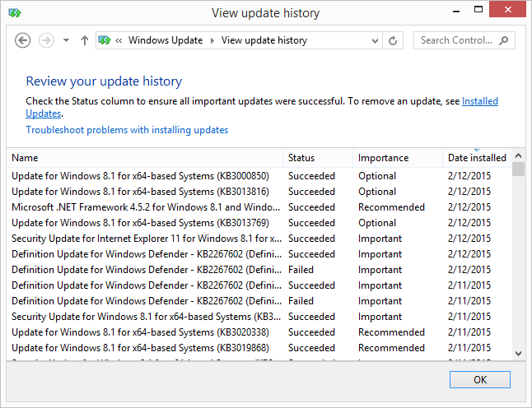Viewport: 532px width, 408px height.
Task: Sort by the Importance column header
Action: 398,158
